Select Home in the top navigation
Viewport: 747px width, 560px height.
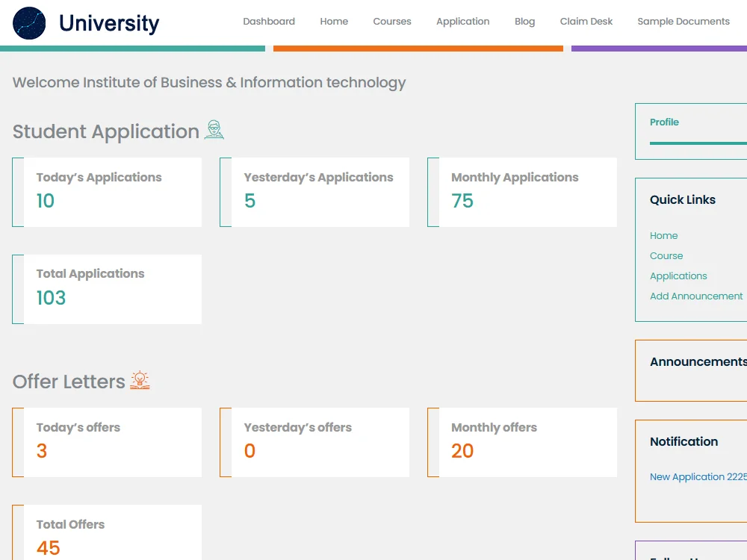pos(334,22)
